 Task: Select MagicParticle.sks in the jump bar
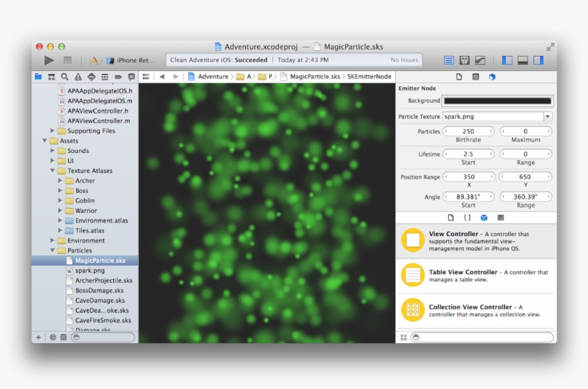tap(311, 77)
